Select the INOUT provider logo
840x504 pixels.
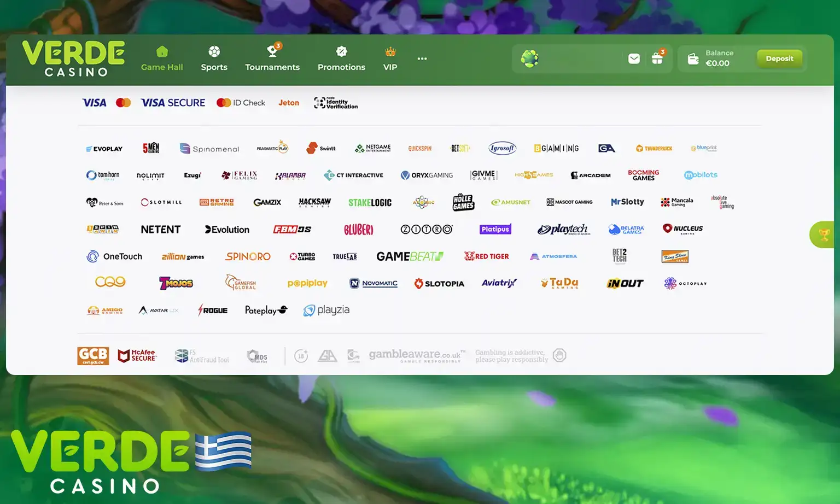click(x=625, y=283)
